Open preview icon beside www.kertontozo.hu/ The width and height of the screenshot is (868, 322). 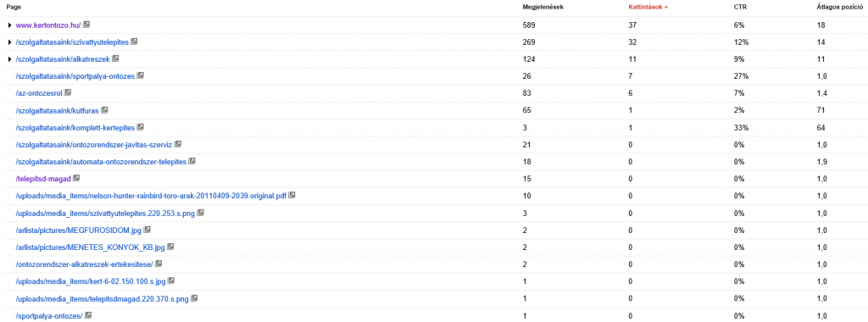87,25
